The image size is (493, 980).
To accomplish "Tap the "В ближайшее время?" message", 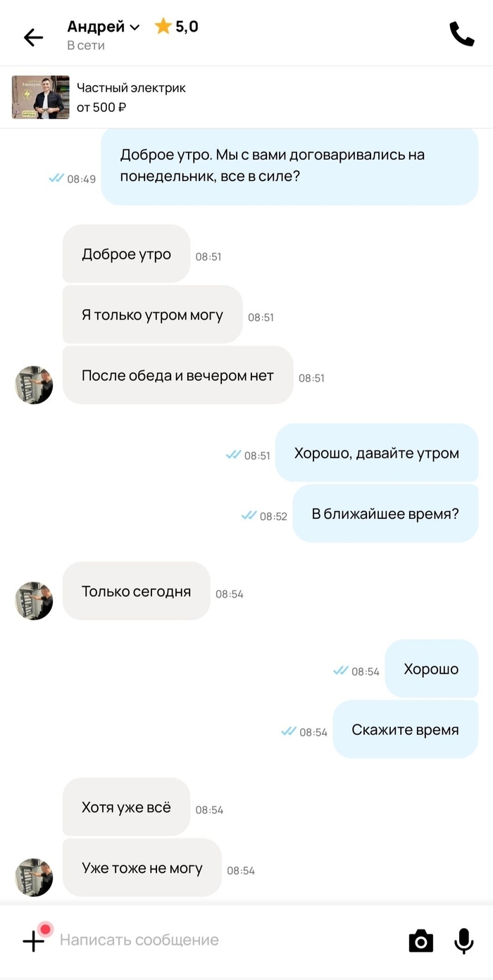I will pyautogui.click(x=385, y=513).
